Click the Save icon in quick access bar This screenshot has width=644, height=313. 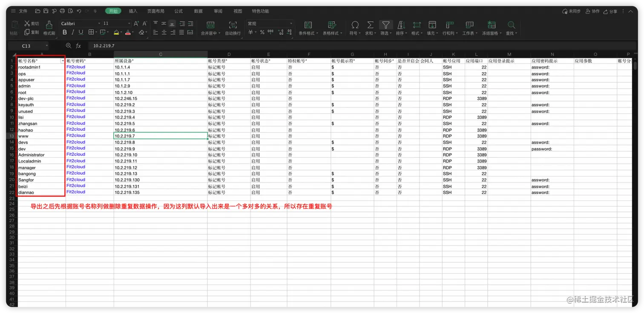tap(46, 11)
